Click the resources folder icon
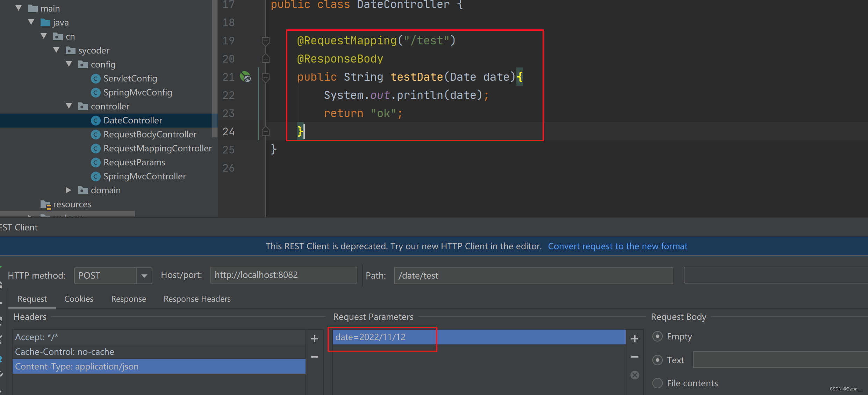Screen dimensions: 868x395 (x=46, y=204)
